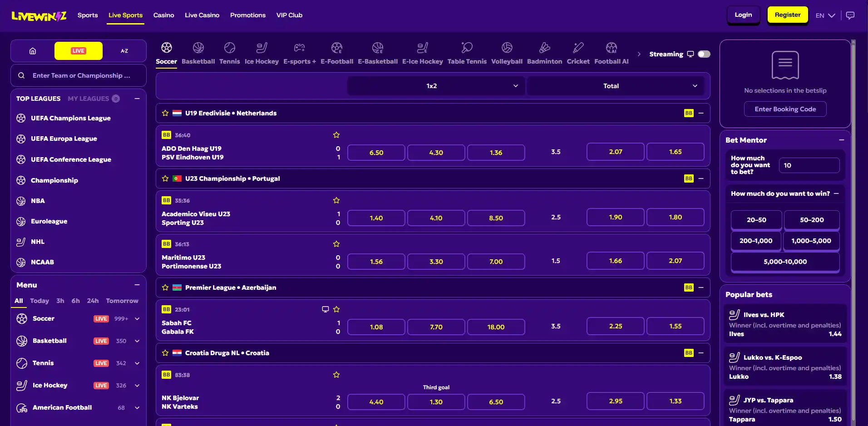Open the Promotions nav item
The image size is (868, 426).
pos(248,15)
